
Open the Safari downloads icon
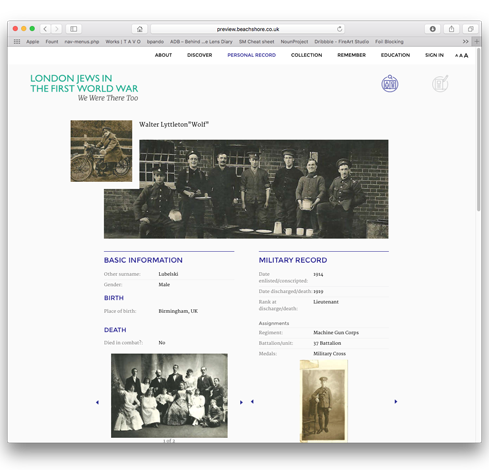pos(433,29)
